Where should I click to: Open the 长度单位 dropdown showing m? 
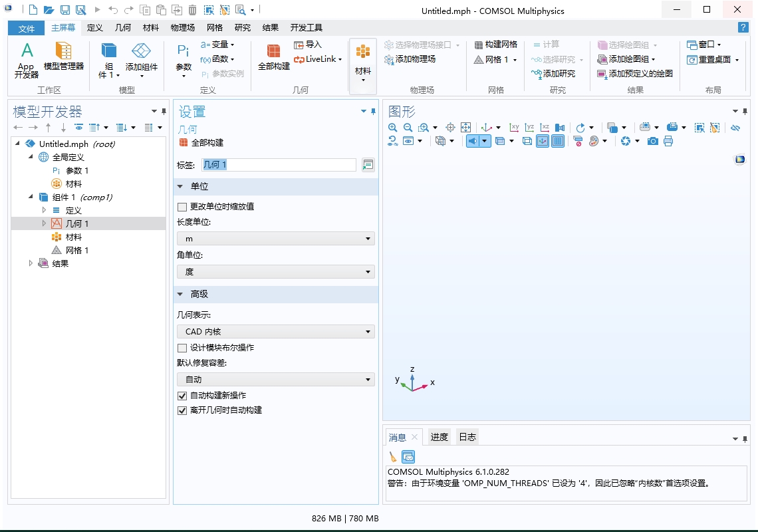pos(275,239)
